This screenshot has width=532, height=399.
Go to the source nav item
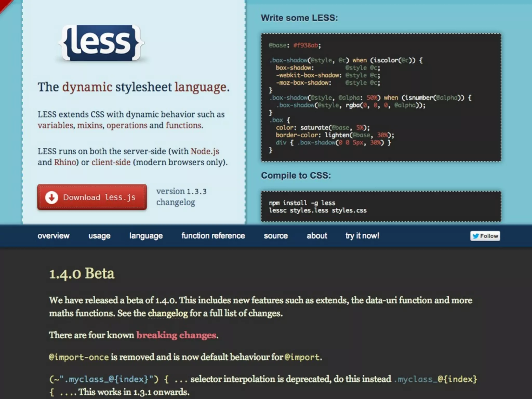(276, 236)
